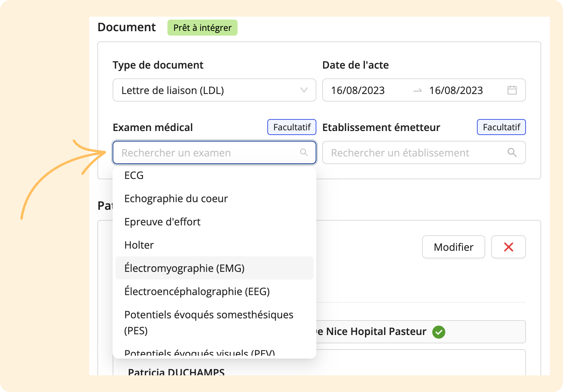The image size is (563, 392).
Task: Click the red X delete button
Action: 509,247
